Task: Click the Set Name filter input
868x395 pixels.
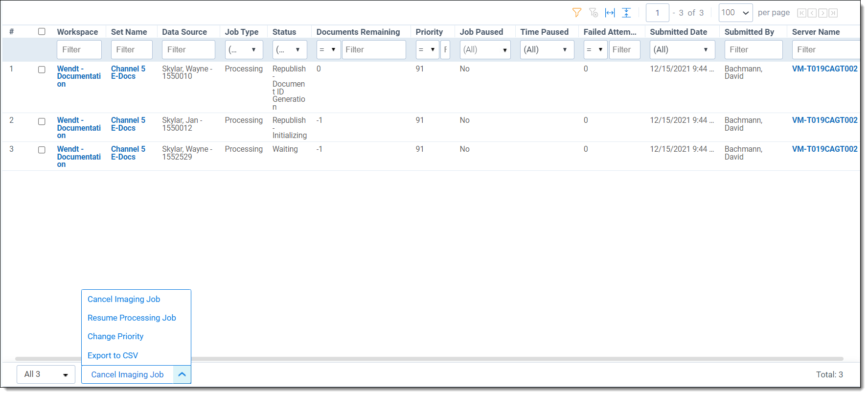Action: point(132,49)
